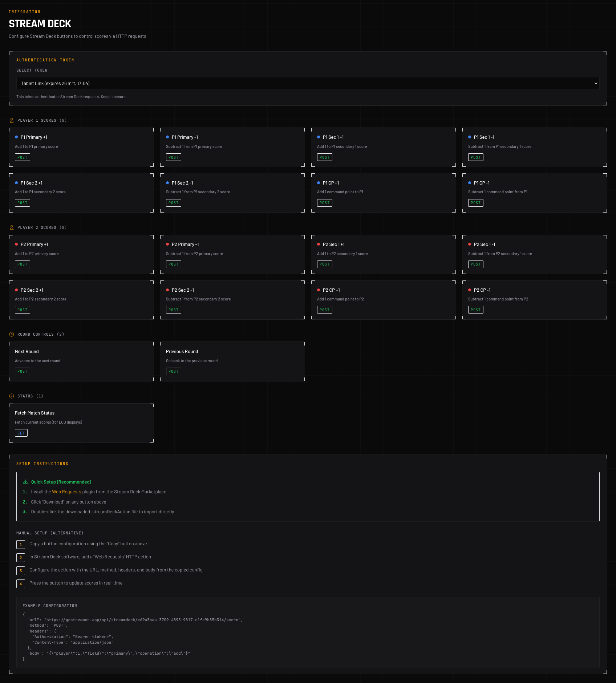The image size is (616, 683).
Task: Select the P2 Primary -1 title
Action: [x=186, y=244]
